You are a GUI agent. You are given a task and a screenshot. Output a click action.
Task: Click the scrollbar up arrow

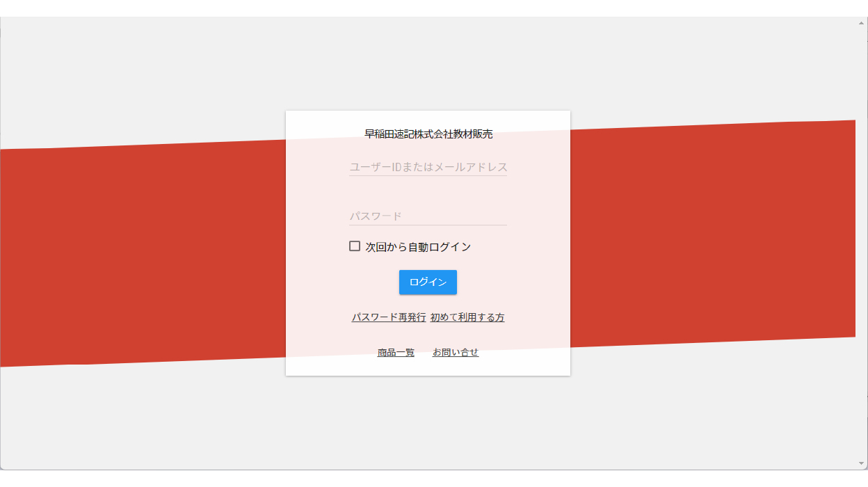click(x=862, y=23)
